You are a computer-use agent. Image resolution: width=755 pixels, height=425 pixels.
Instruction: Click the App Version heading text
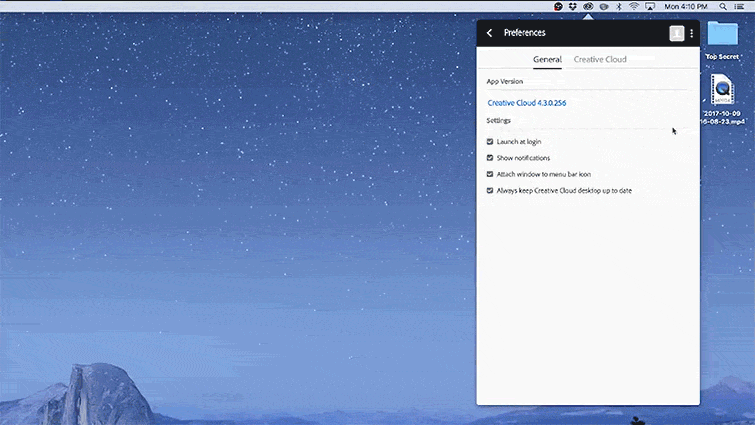pos(504,81)
